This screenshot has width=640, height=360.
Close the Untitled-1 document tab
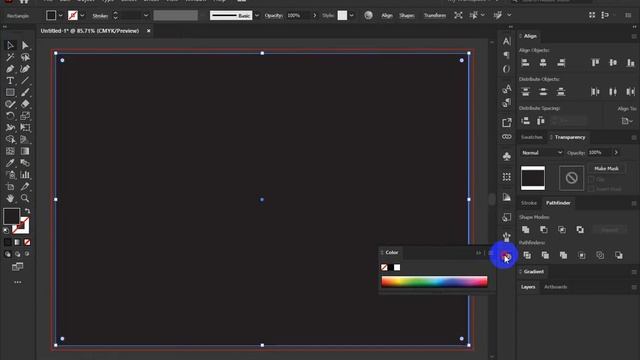[x=149, y=31]
